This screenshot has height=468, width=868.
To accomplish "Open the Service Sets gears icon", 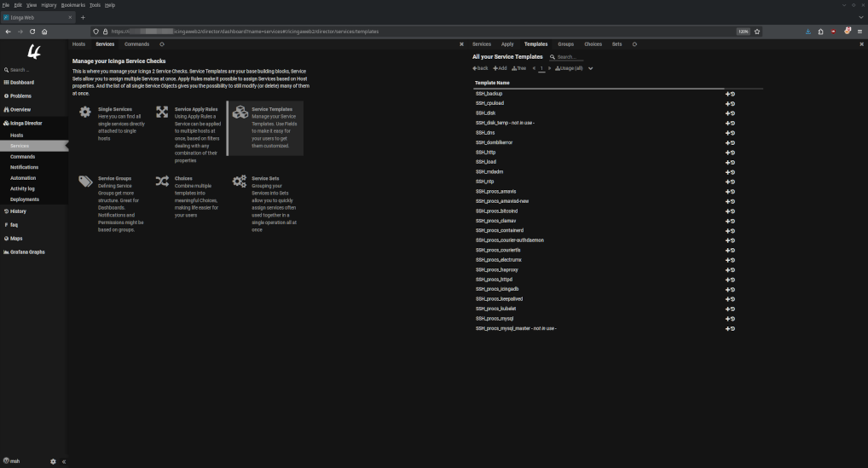I will (x=240, y=182).
